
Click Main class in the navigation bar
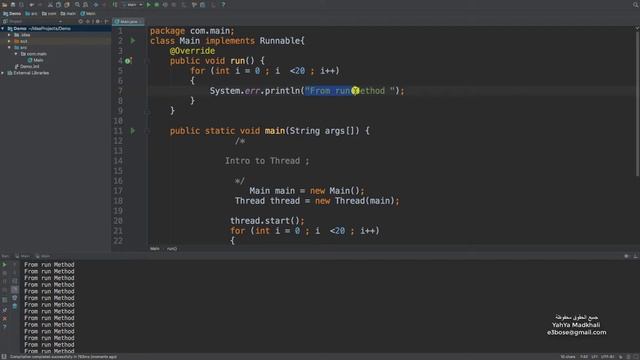[88, 13]
